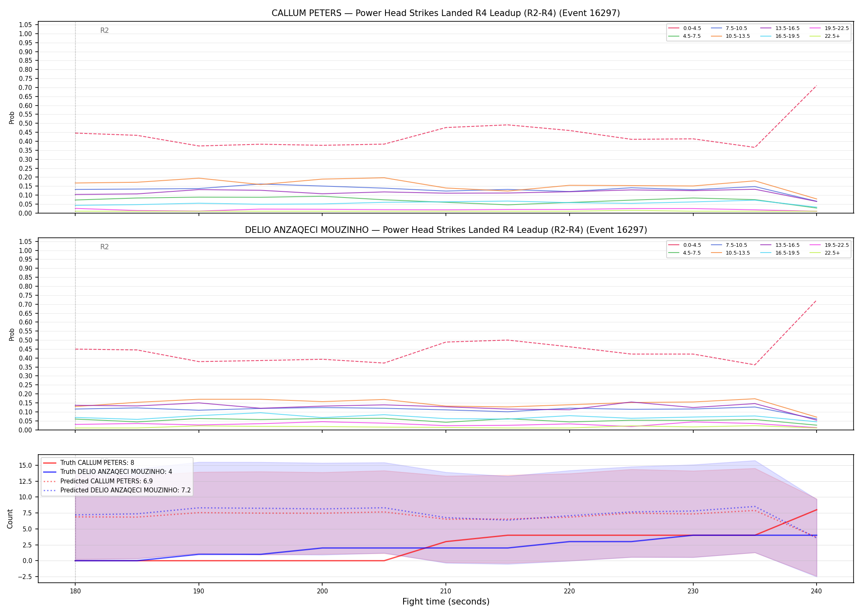863x616 pixels.
Task: Click the 0.0-4.5 legend entry in middle chart
Action: coord(685,245)
